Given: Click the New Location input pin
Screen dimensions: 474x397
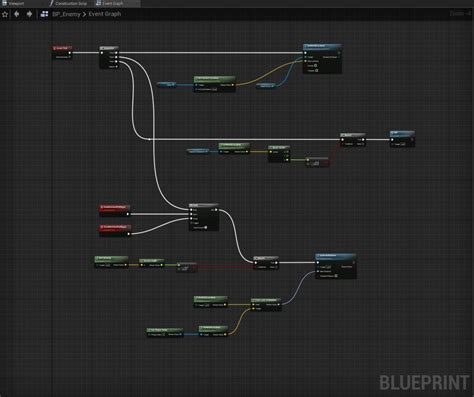Looking at the screenshot, I should tap(305, 61).
